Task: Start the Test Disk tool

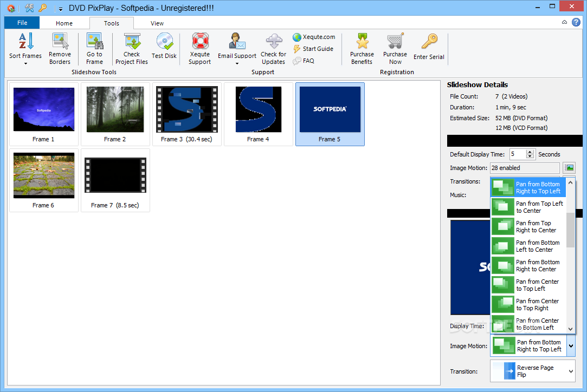Action: coord(164,45)
